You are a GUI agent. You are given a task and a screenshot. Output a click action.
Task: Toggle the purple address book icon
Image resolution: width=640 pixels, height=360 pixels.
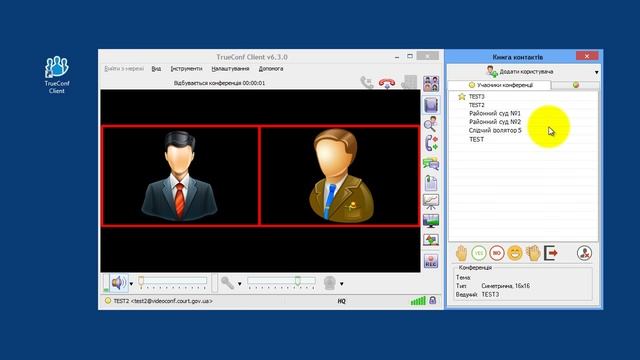[x=431, y=105]
